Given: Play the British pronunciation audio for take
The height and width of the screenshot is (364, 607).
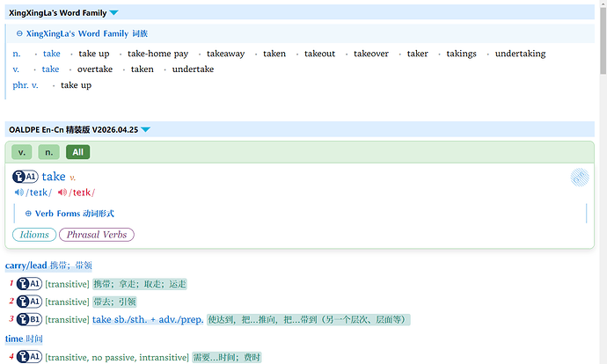Looking at the screenshot, I should tap(18, 193).
